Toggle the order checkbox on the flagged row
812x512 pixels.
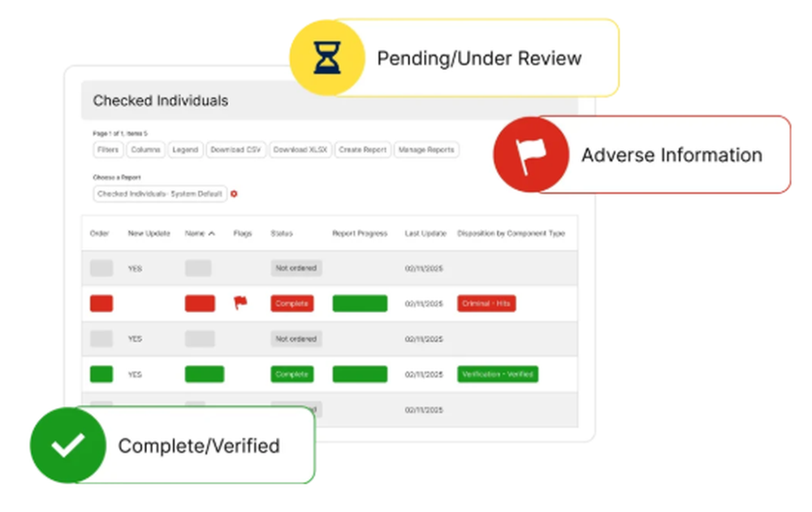click(101, 302)
